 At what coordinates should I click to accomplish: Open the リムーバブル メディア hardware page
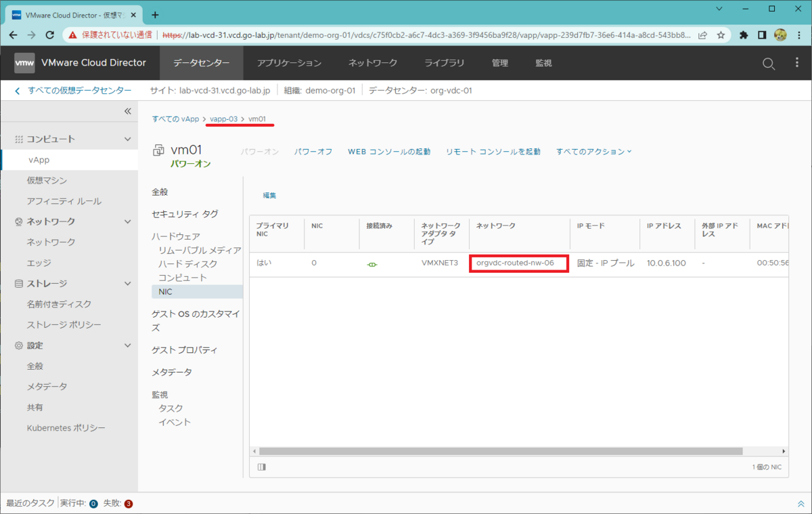pos(200,251)
